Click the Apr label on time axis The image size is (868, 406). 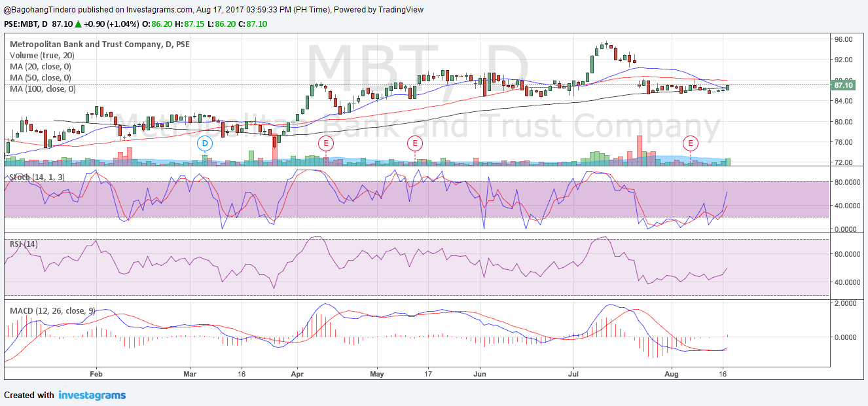click(x=298, y=373)
